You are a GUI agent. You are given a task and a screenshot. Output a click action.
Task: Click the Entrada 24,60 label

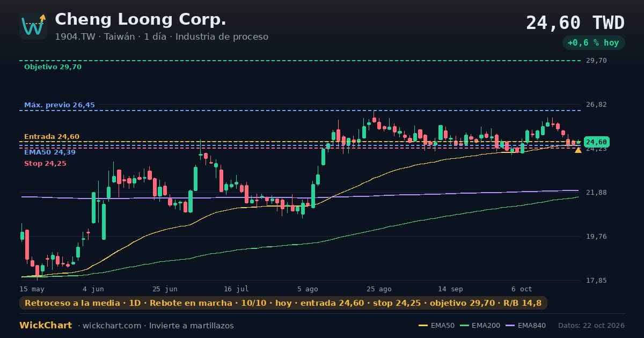click(x=52, y=137)
